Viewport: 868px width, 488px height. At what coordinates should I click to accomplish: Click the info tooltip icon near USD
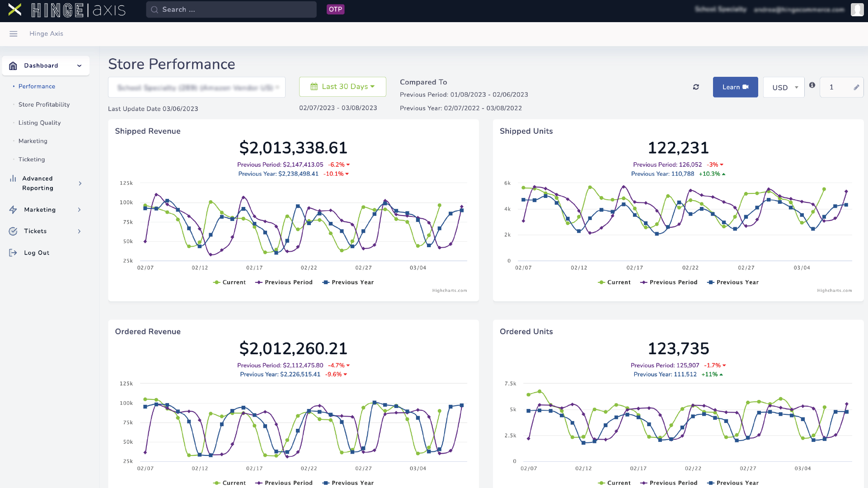(812, 85)
